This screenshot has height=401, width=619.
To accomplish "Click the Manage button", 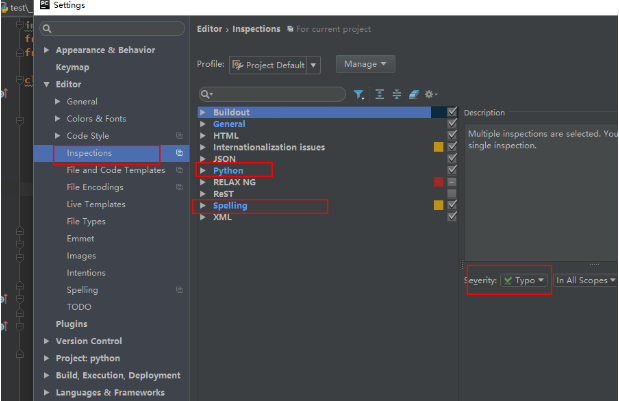I will click(x=365, y=64).
